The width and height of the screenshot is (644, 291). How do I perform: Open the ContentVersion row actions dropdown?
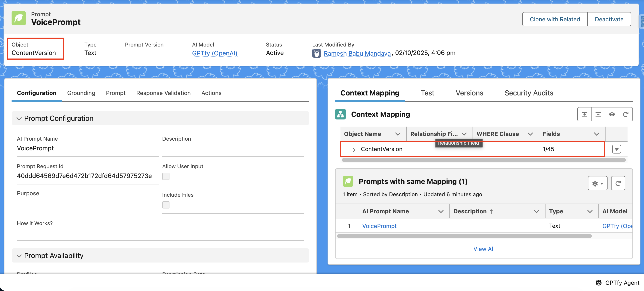tap(616, 149)
